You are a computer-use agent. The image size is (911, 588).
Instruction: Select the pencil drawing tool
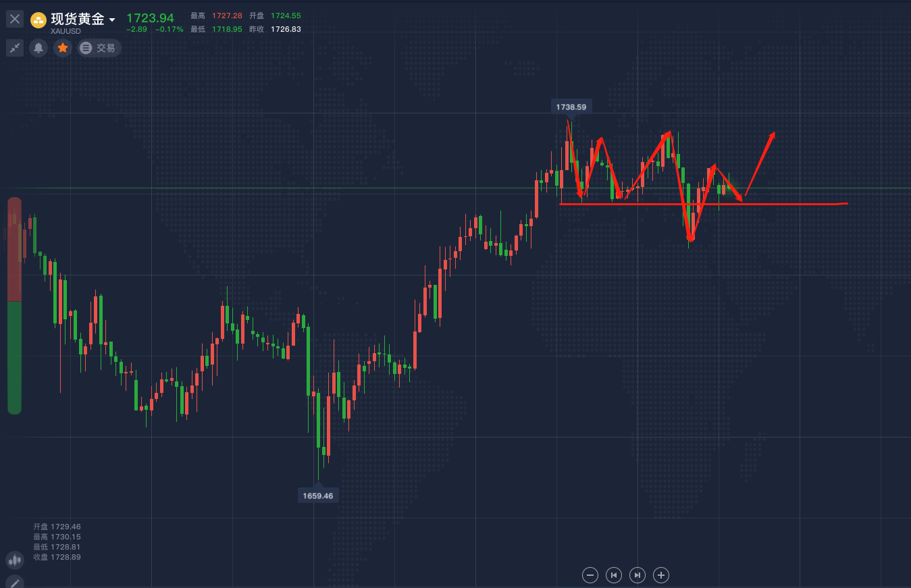pos(15,583)
